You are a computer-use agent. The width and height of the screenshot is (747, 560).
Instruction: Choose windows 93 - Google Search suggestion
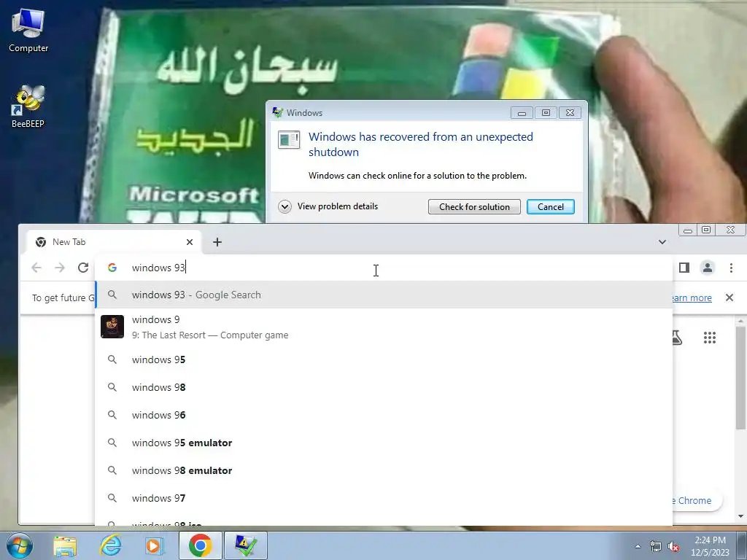[x=384, y=295]
